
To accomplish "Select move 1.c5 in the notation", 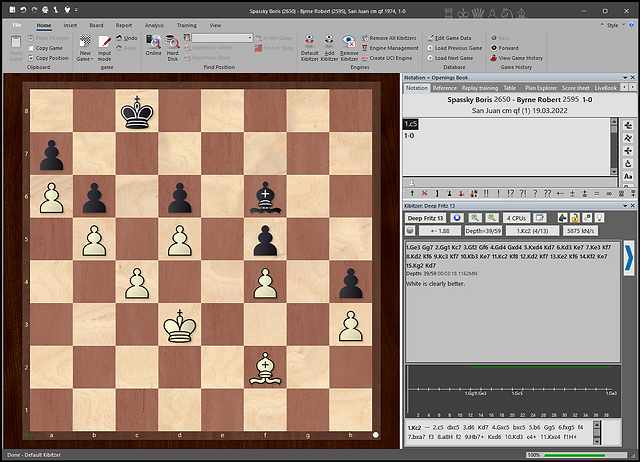I will 410,123.
